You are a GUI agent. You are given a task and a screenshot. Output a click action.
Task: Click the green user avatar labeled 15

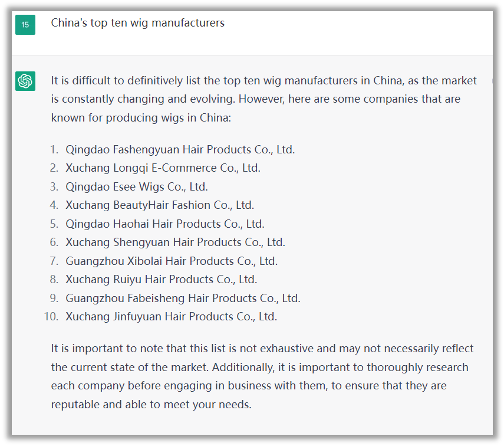coord(25,25)
